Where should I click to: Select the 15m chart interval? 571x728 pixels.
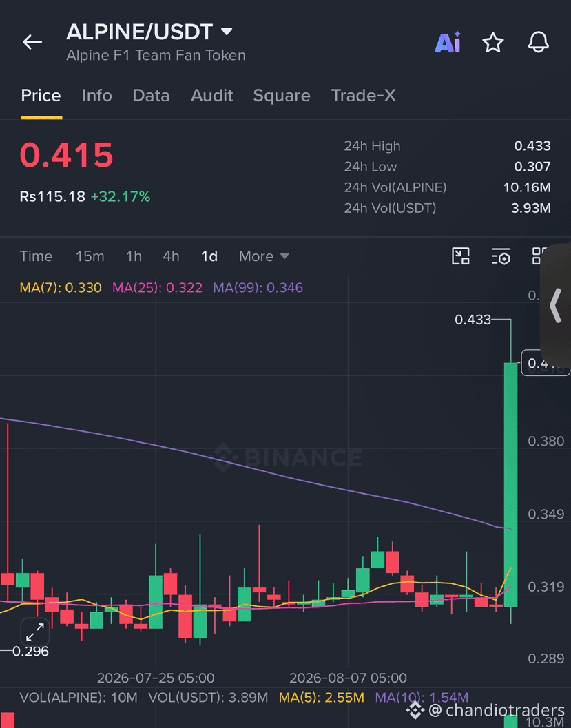pyautogui.click(x=90, y=256)
